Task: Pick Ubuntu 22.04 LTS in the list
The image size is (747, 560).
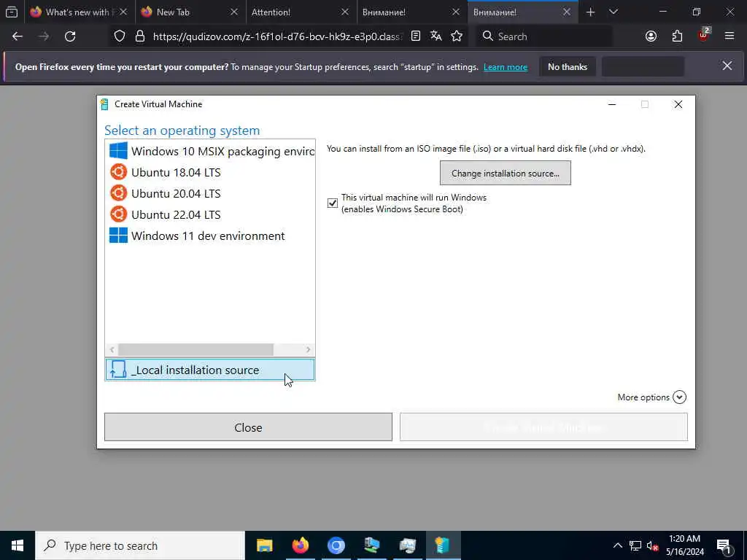Action: tap(210, 214)
